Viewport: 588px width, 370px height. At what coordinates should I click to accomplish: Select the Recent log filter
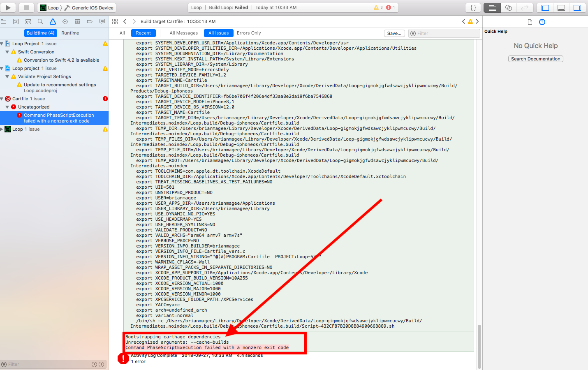pyautogui.click(x=143, y=33)
